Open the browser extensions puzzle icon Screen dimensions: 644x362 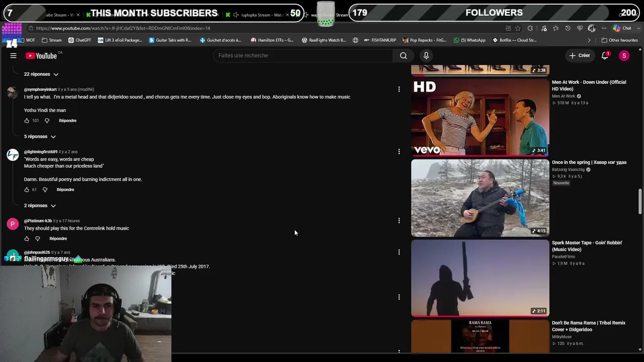pyautogui.click(x=530, y=28)
